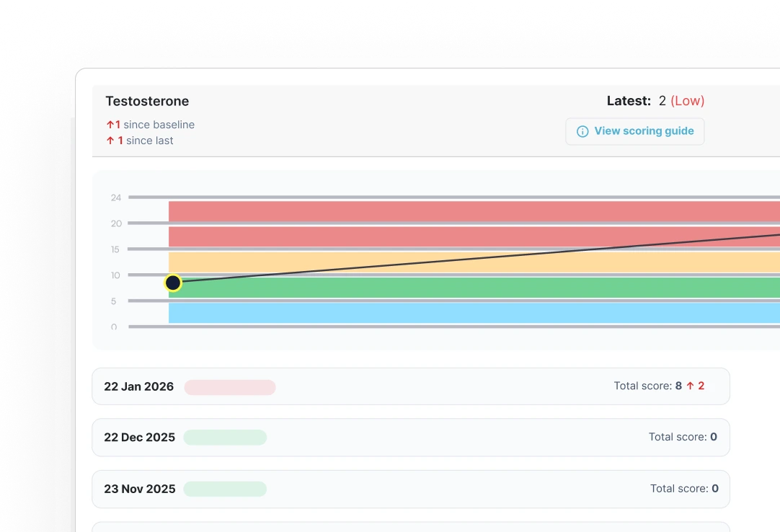Open the View scoring guide button
The height and width of the screenshot is (532, 780).
pyautogui.click(x=634, y=131)
